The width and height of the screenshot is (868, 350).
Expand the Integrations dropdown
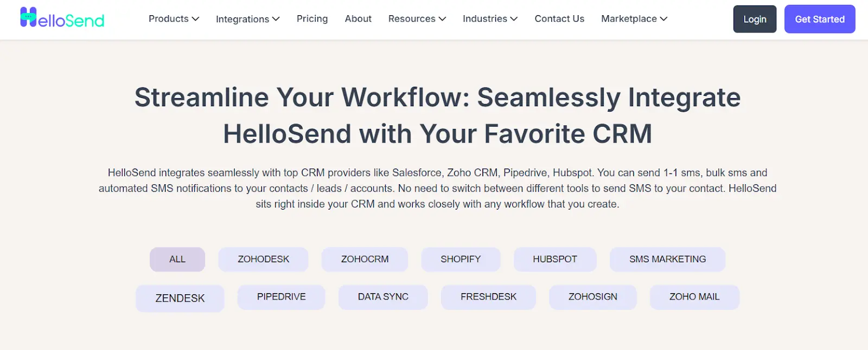(247, 18)
